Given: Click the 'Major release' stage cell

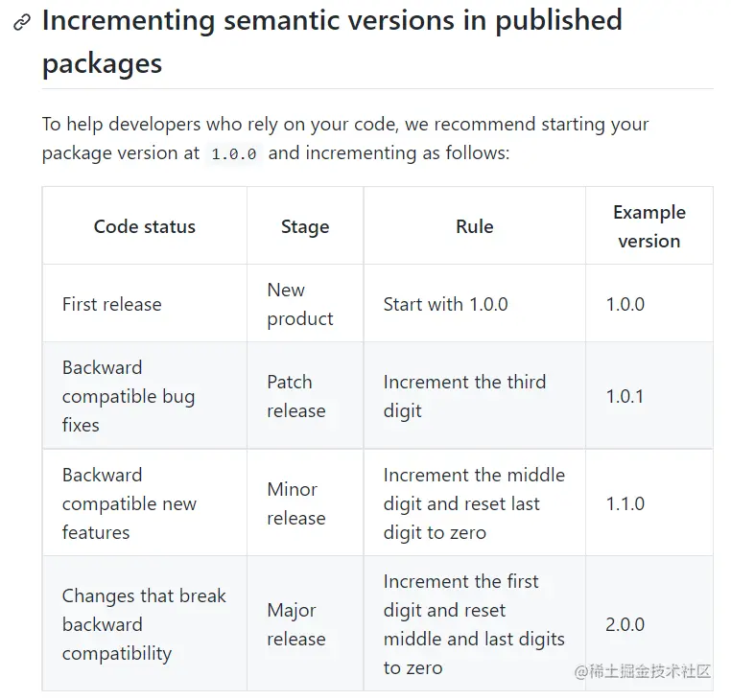Looking at the screenshot, I should (305, 623).
